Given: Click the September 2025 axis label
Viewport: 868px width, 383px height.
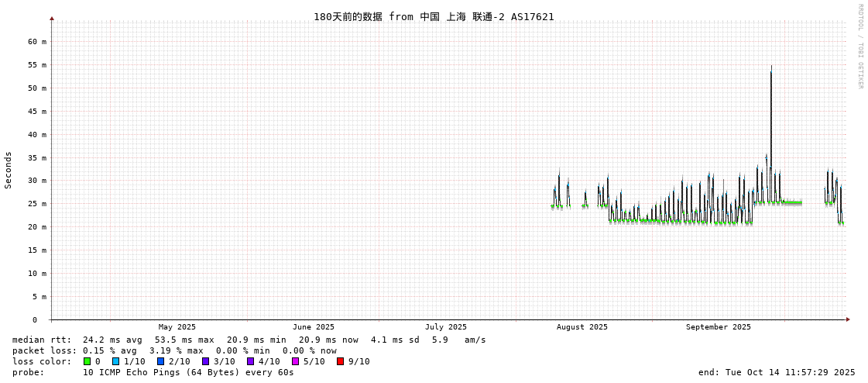Looking at the screenshot, I should pos(718,327).
